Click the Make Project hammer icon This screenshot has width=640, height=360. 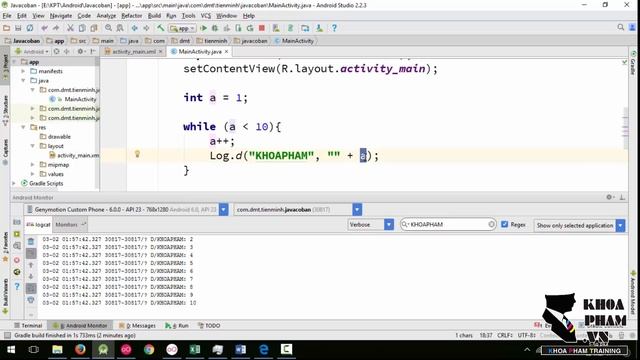pyautogui.click(x=160, y=28)
